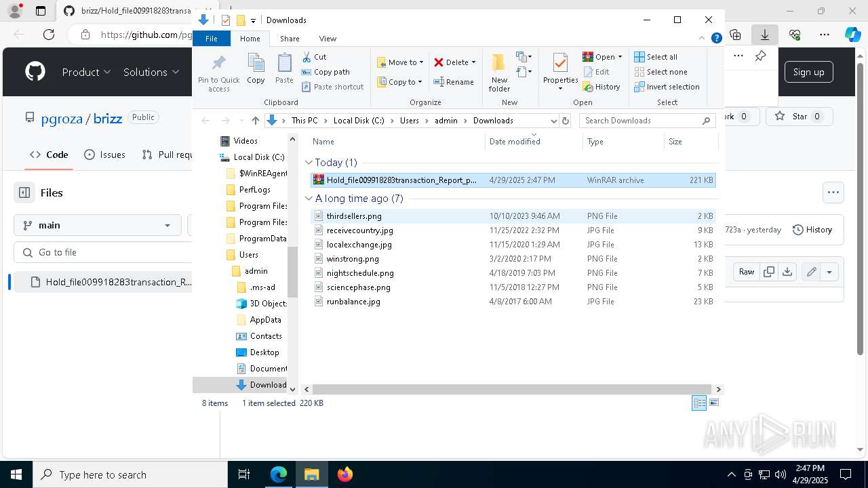Open the Copy to dropdown
This screenshot has width=868, height=488.
[x=399, y=82]
